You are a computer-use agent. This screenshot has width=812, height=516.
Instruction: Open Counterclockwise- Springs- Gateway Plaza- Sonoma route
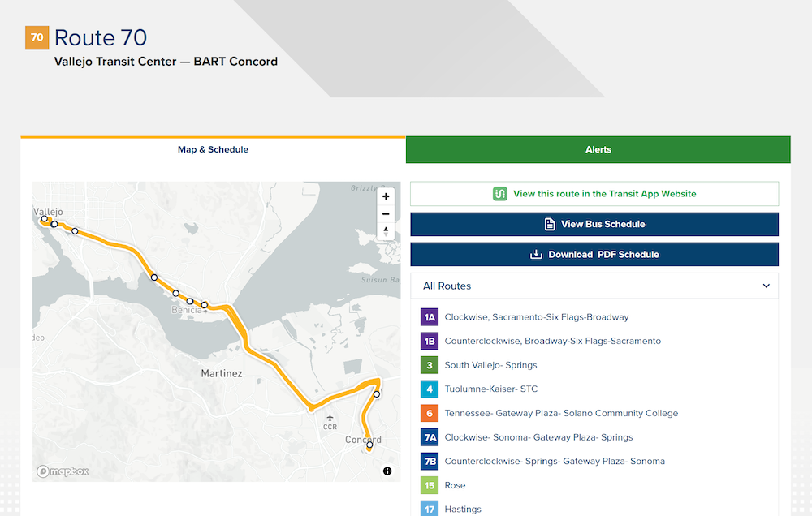555,461
